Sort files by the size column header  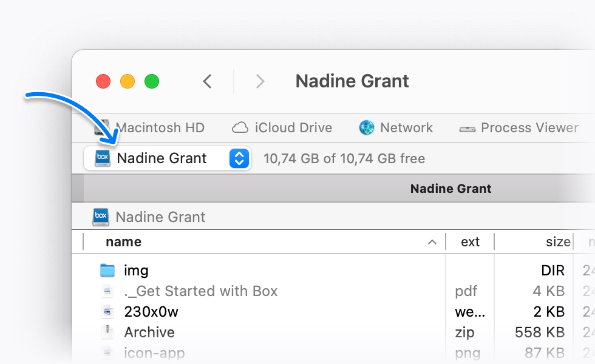[557, 241]
